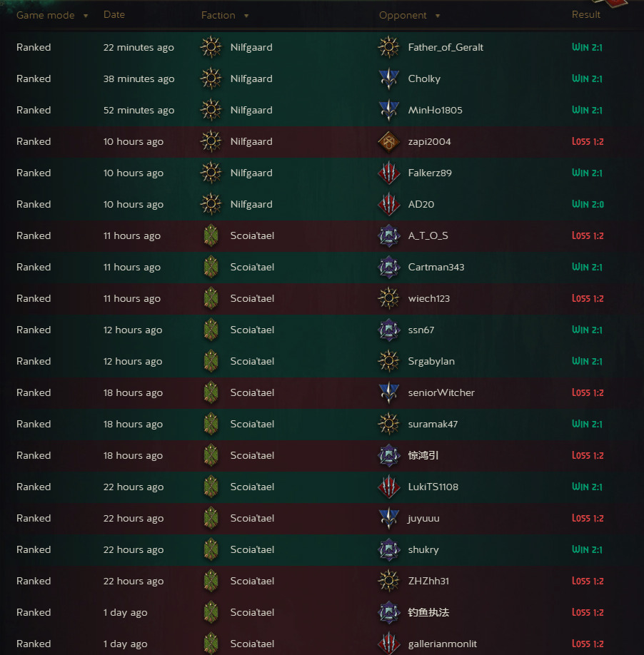Image resolution: width=644 pixels, height=655 pixels.
Task: Open opponent MinHo1805's name link
Action: click(x=435, y=111)
